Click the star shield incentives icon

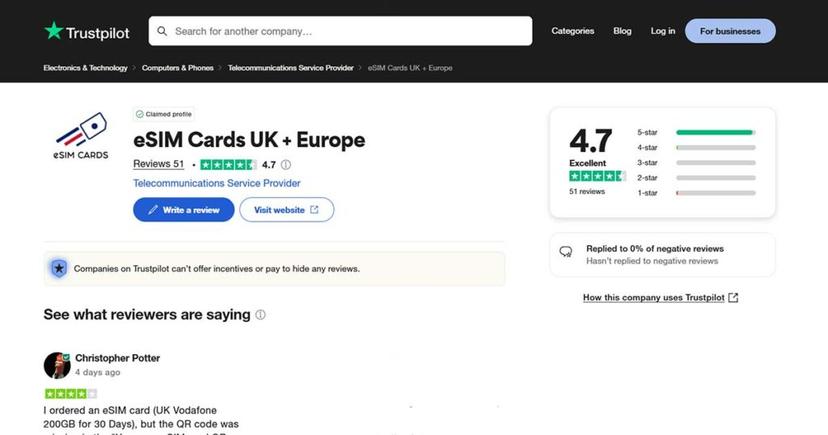pos(59,268)
